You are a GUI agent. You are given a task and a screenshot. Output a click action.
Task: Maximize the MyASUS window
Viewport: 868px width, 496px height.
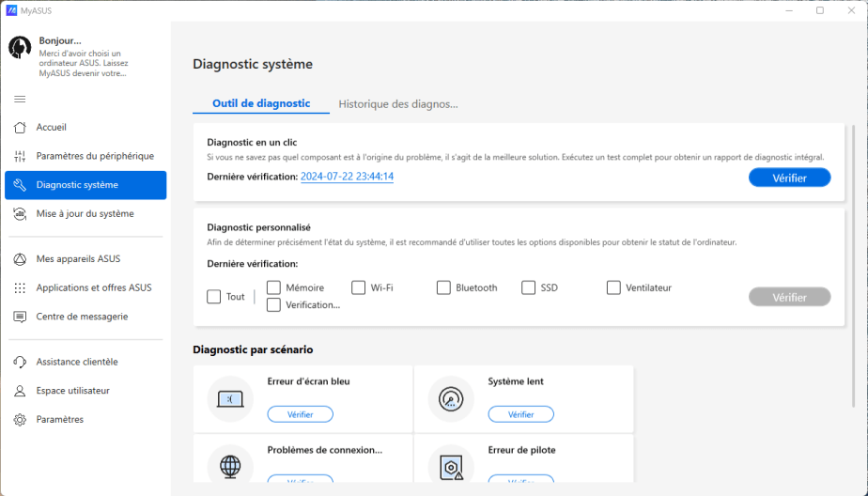(x=820, y=10)
